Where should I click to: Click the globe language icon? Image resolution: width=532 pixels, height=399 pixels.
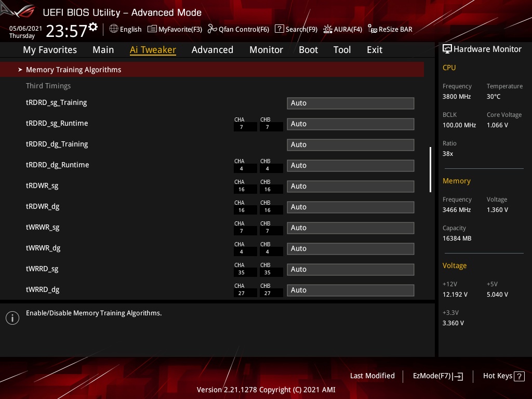(x=114, y=29)
